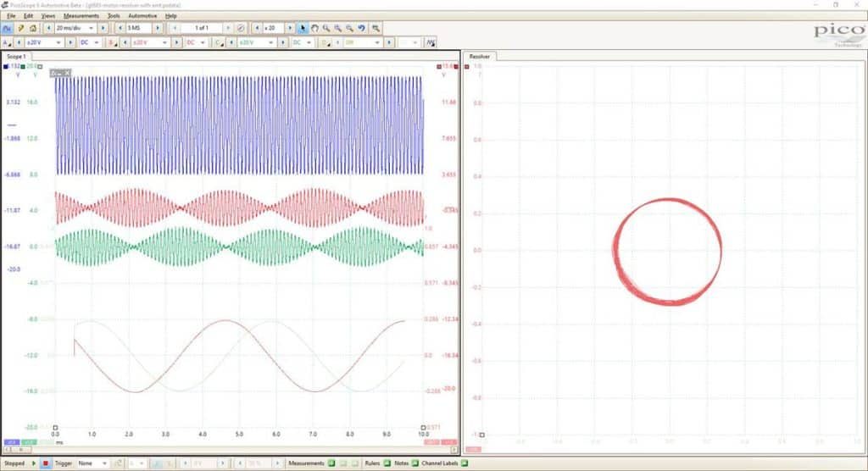Start capture with green play button
The height and width of the screenshot is (471, 868).
click(34, 463)
